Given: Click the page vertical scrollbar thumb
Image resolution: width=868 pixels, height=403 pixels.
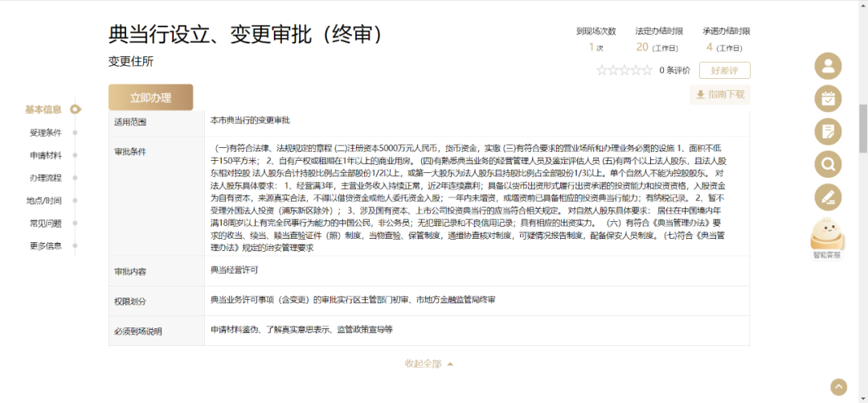Looking at the screenshot, I should (x=863, y=129).
